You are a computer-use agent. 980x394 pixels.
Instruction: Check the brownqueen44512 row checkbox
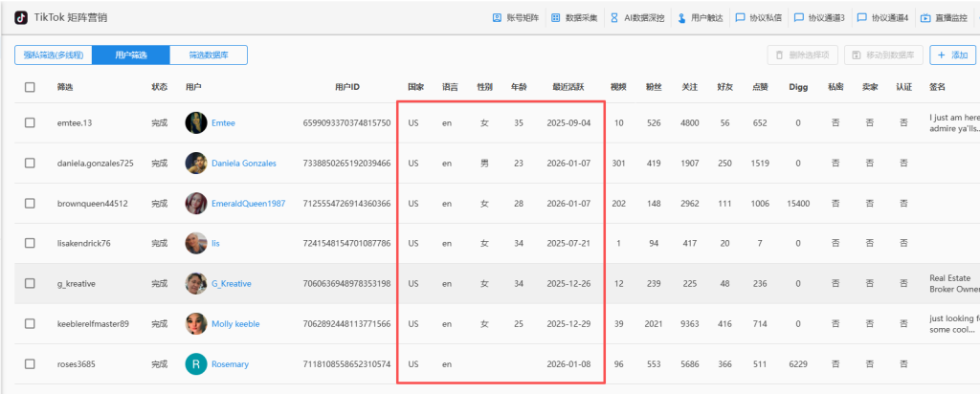tap(30, 203)
